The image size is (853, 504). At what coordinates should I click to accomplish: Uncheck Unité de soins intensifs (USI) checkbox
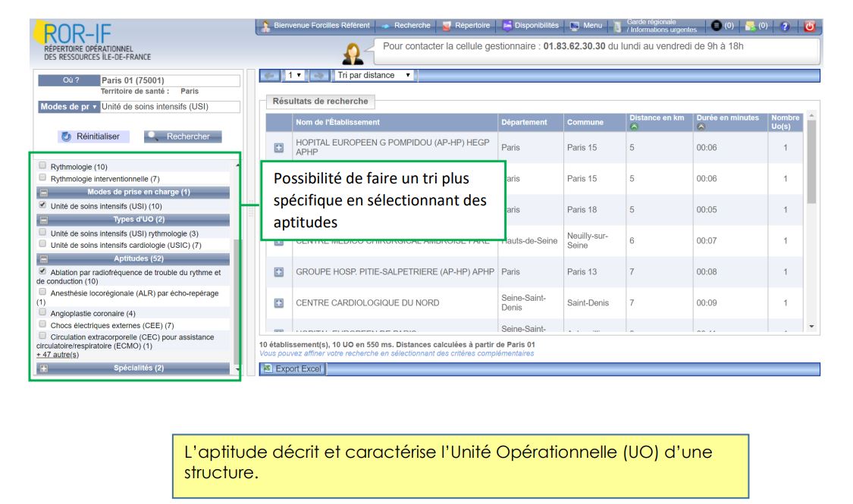point(43,205)
